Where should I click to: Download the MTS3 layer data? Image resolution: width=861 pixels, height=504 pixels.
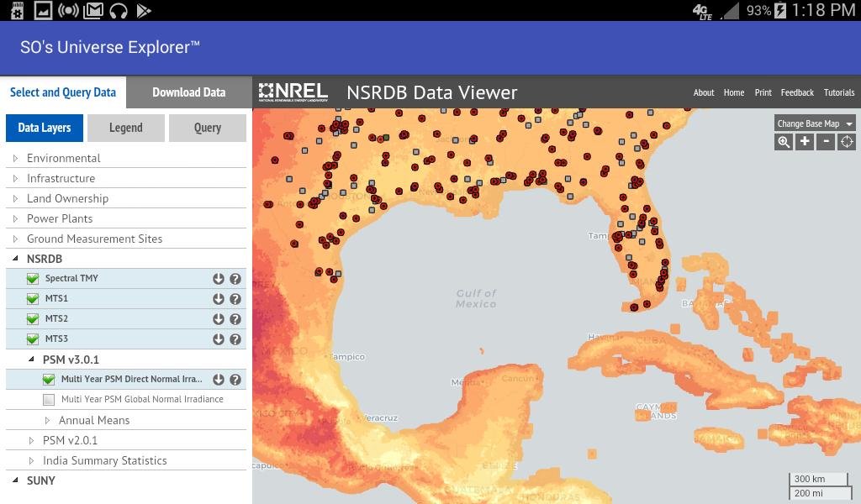(x=219, y=339)
